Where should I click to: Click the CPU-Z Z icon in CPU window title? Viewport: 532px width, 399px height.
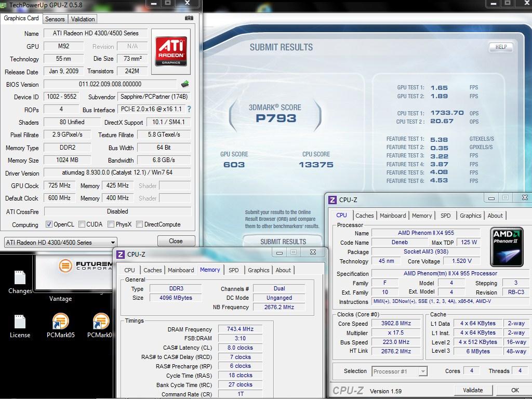coord(332,200)
